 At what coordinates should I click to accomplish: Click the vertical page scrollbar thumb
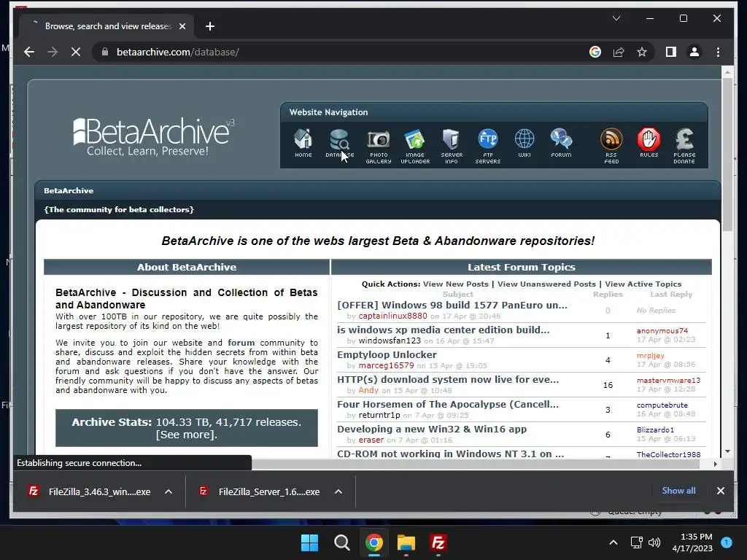tap(727, 155)
